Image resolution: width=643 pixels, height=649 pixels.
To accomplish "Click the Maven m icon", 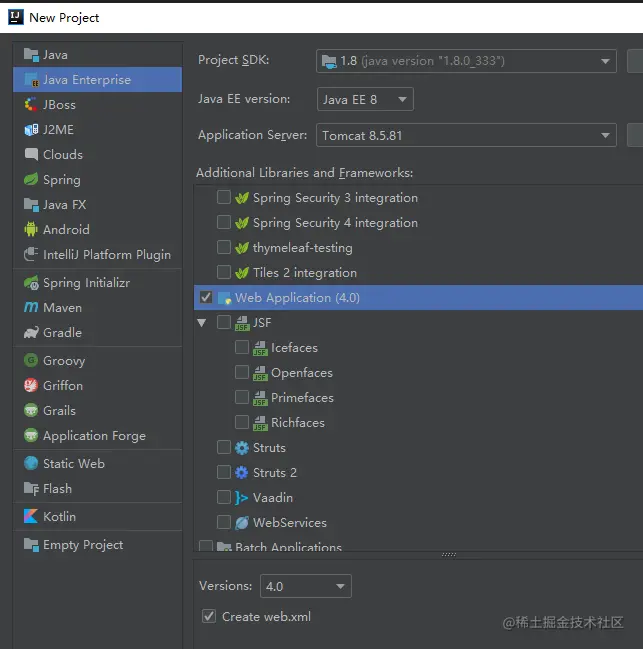I will pyautogui.click(x=31, y=308).
